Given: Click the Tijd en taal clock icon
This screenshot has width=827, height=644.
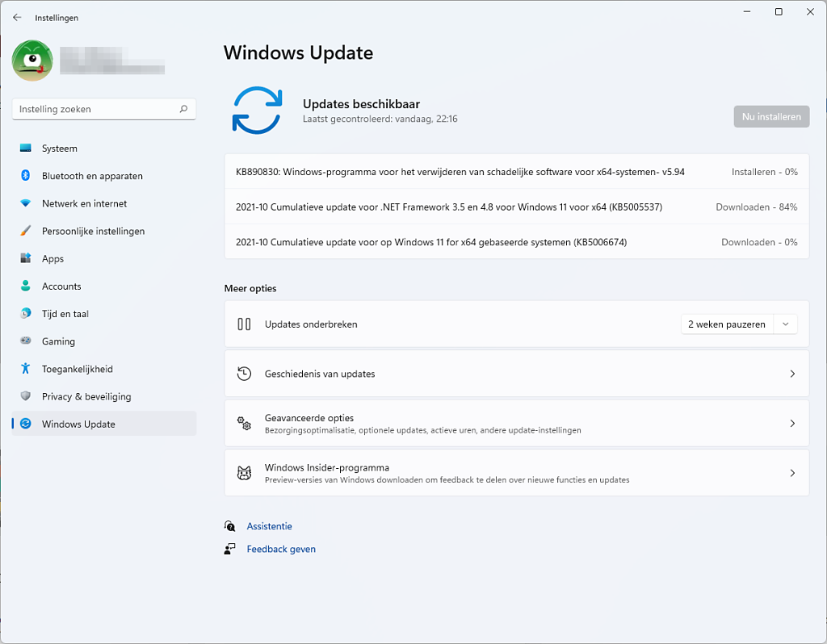Looking at the screenshot, I should click(x=25, y=314).
